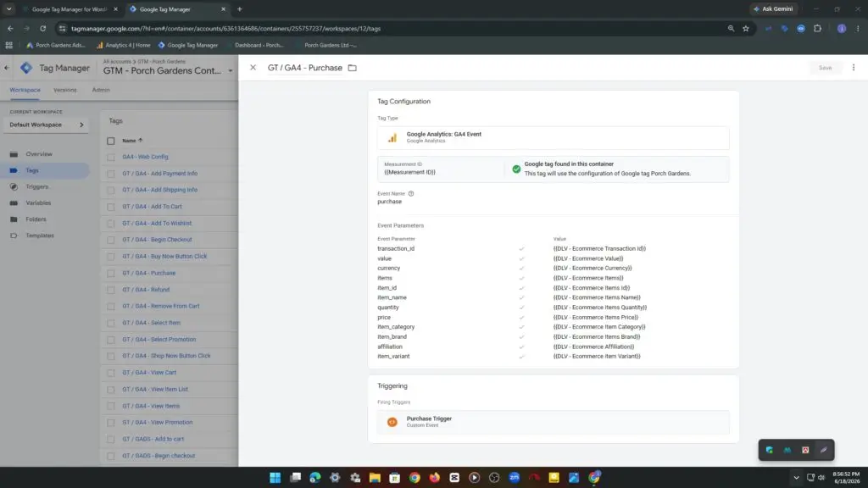The image size is (868, 488).
Task: Reload the page
Action: 42,28
